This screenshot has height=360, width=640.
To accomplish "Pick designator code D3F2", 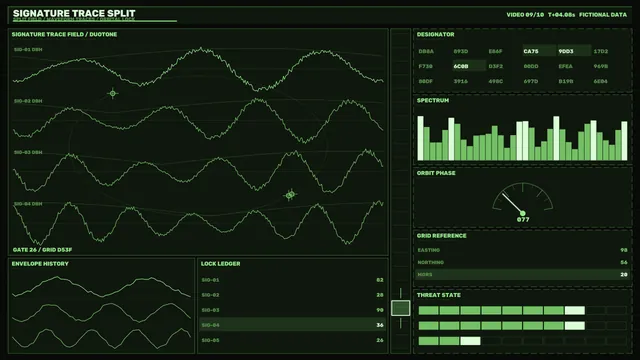I will click(x=496, y=66).
